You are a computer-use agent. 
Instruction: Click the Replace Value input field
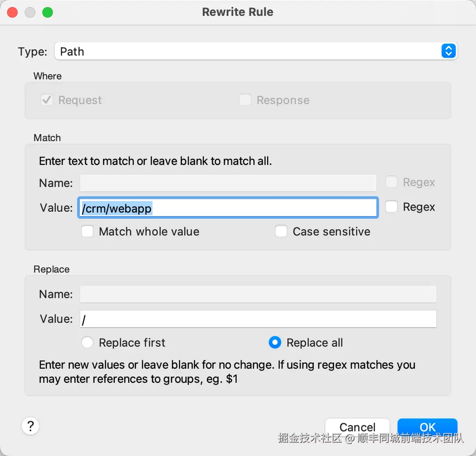(x=258, y=319)
